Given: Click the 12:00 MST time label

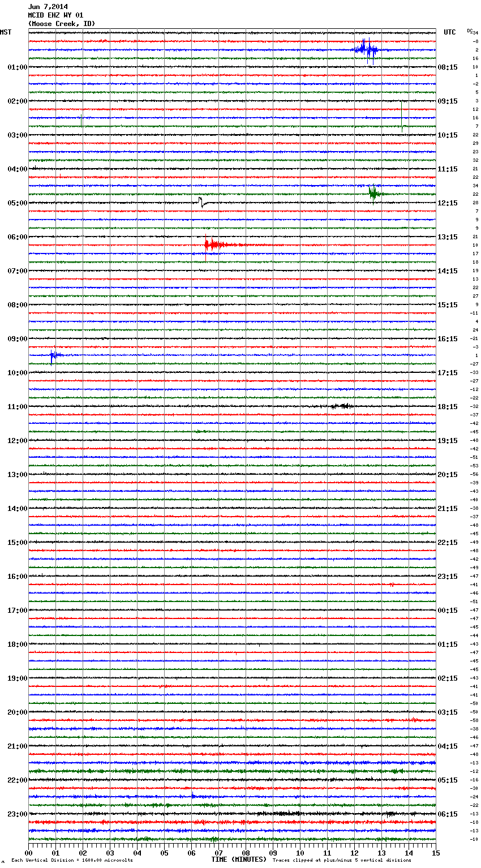Looking at the screenshot, I should click(18, 441).
